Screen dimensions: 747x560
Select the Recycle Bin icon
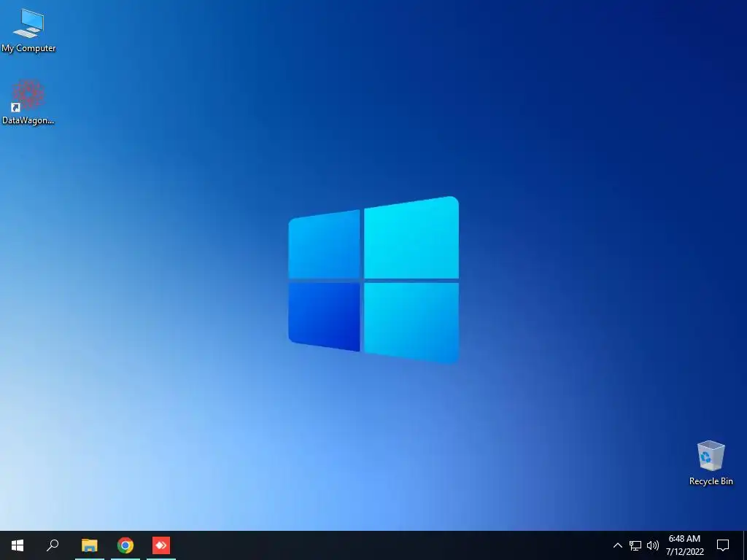pyautogui.click(x=711, y=463)
